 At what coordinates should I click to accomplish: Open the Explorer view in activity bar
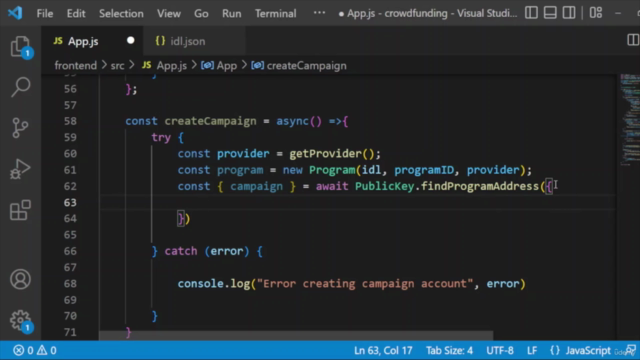pos(20,47)
